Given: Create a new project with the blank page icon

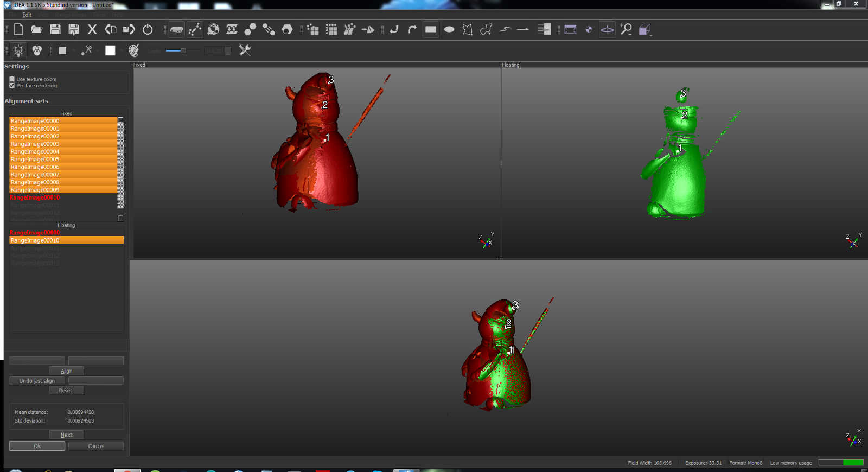Looking at the screenshot, I should pos(18,29).
